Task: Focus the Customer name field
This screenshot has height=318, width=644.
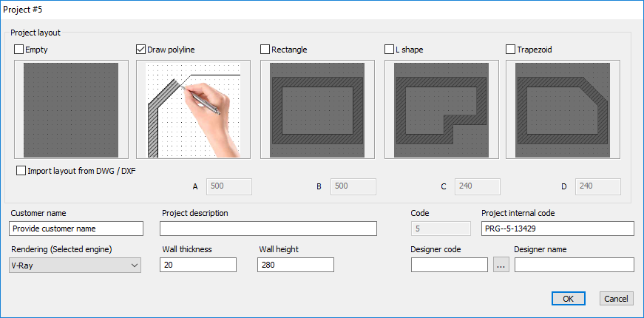Action: coord(76,229)
